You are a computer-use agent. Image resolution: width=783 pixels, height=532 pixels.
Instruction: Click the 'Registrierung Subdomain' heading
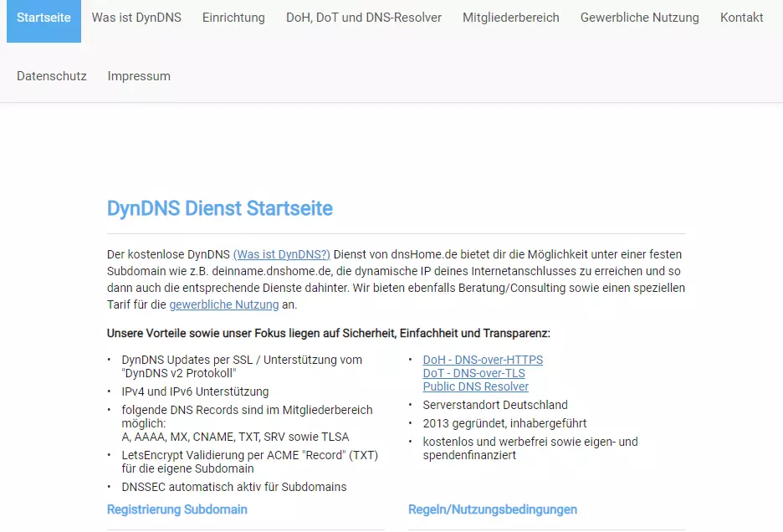click(177, 509)
